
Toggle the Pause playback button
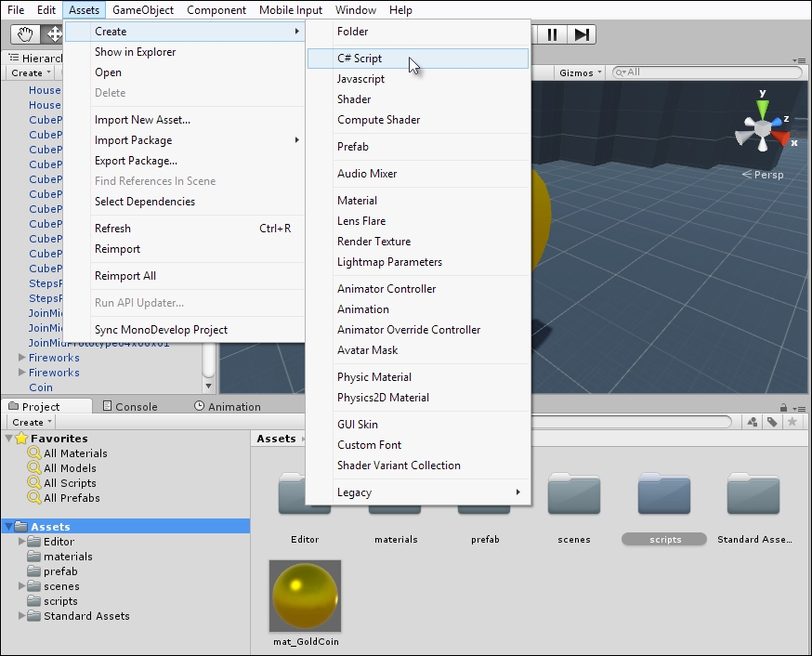[x=552, y=34]
